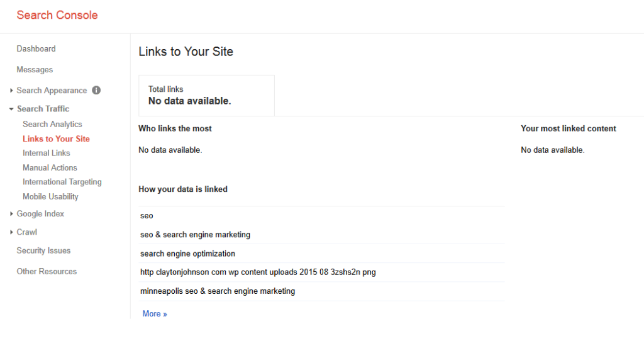Expand the Crawl section arrow

(x=12, y=232)
